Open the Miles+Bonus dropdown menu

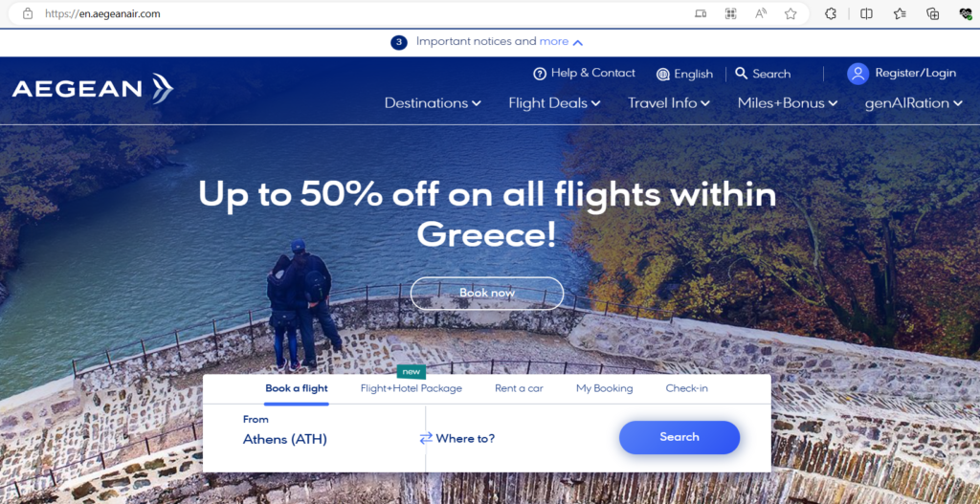pos(788,103)
